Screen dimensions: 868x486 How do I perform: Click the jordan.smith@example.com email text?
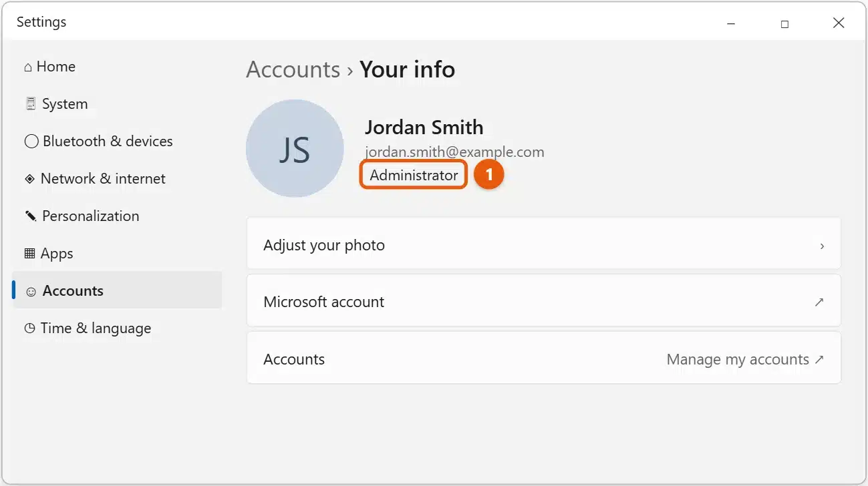[x=454, y=152]
